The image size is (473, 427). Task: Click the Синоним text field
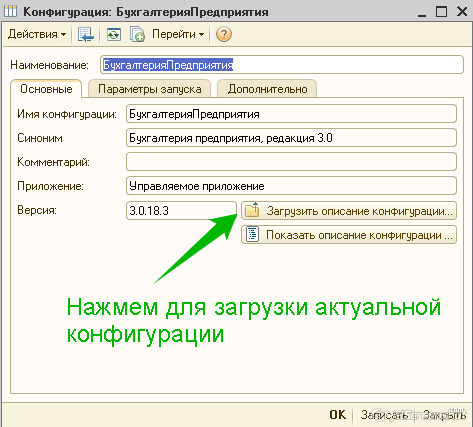click(291, 138)
